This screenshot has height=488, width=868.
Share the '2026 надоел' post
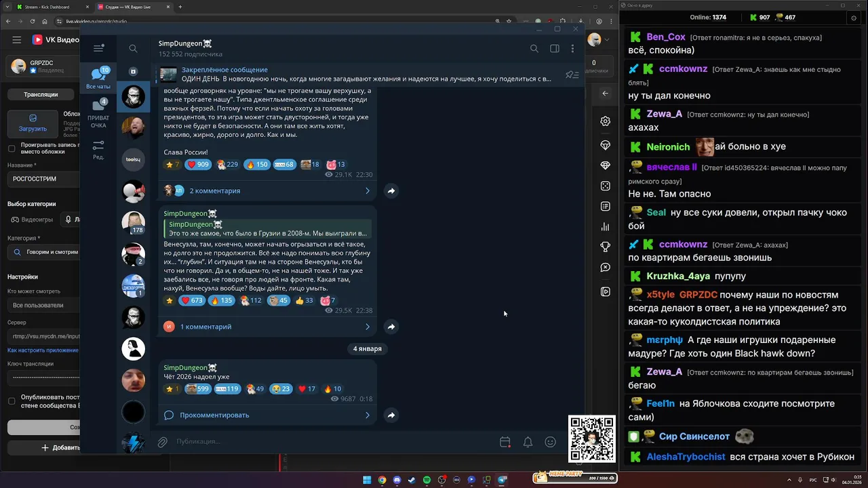click(x=391, y=415)
